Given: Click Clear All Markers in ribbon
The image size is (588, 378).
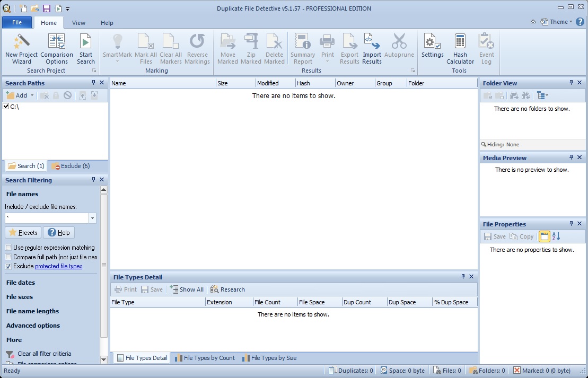Looking at the screenshot, I should pos(171,49).
